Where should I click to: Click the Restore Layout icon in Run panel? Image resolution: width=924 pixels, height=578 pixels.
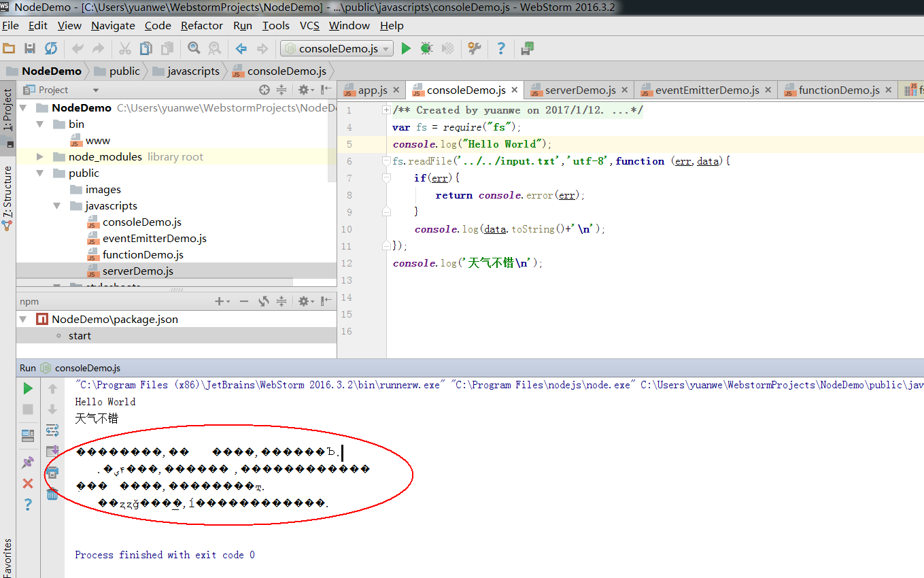tap(28, 435)
